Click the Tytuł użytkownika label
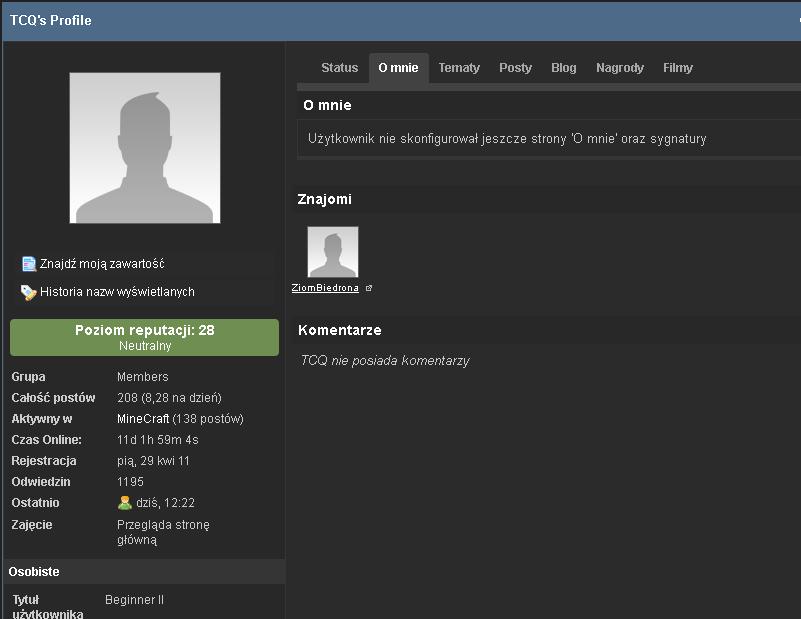 48,606
